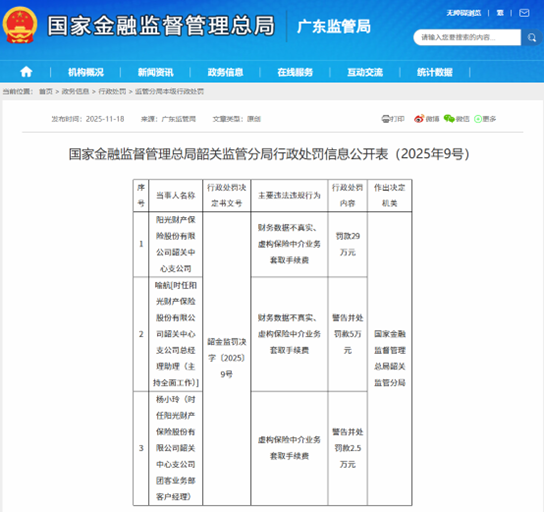Click the 罚款29万元 penalty cell
544x512 pixels.
(347, 244)
